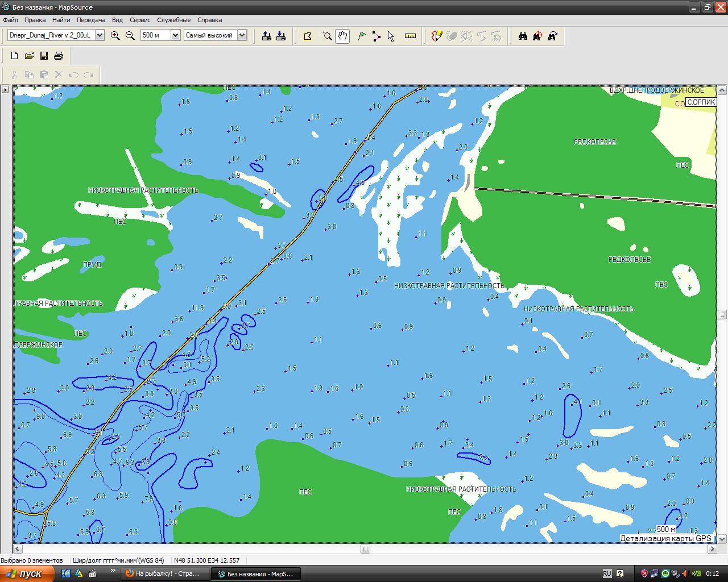Toggle the Hand pan tool

[342, 36]
